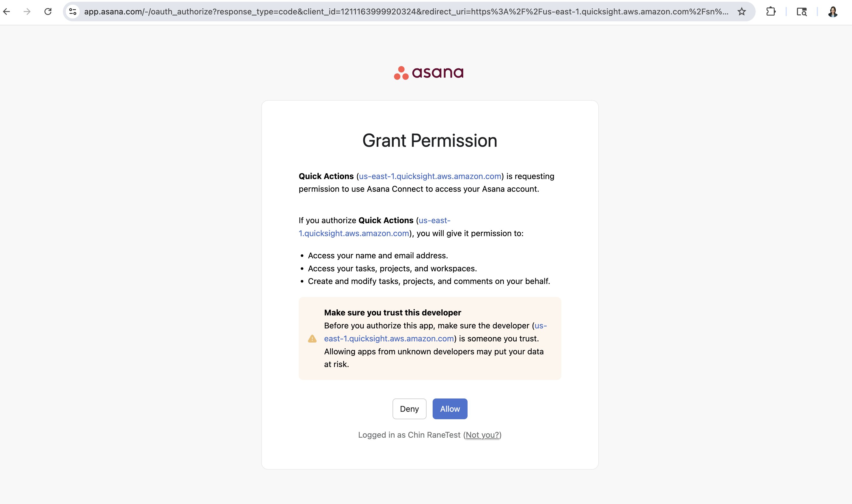This screenshot has height=504, width=852.
Task: Open the quicksight link in the authorization paragraph
Action: (x=354, y=233)
